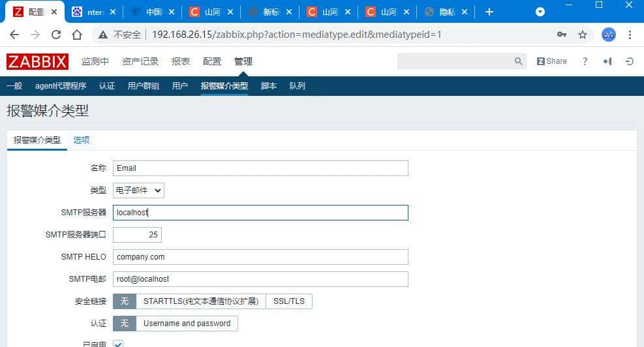Go to 一般 submenu
The width and height of the screenshot is (644, 347).
click(x=14, y=86)
